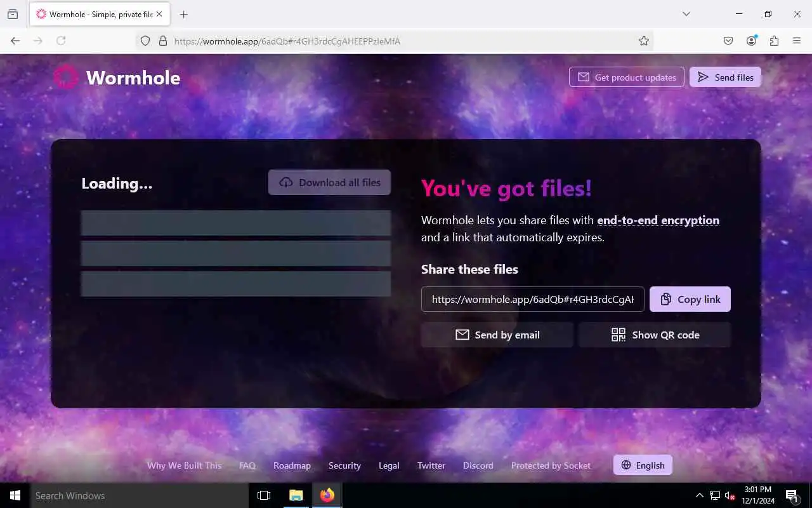Open Firefox View in the tab bar

pyautogui.click(x=13, y=14)
